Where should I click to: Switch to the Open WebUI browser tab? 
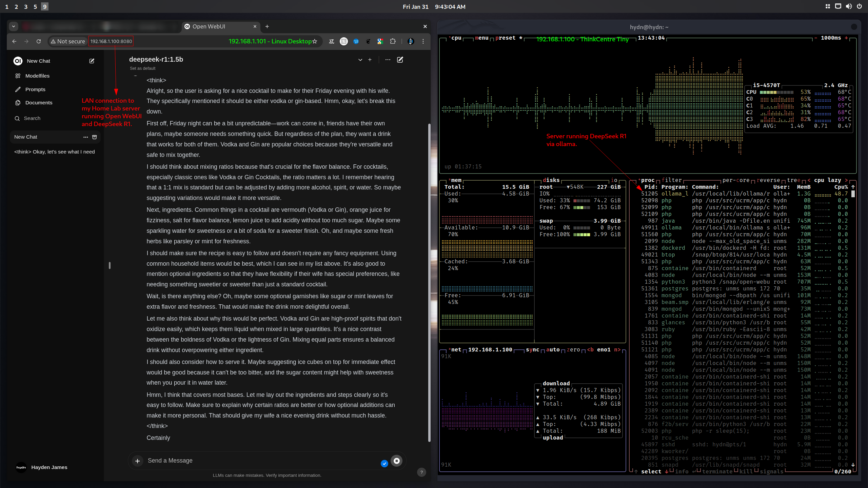point(220,27)
